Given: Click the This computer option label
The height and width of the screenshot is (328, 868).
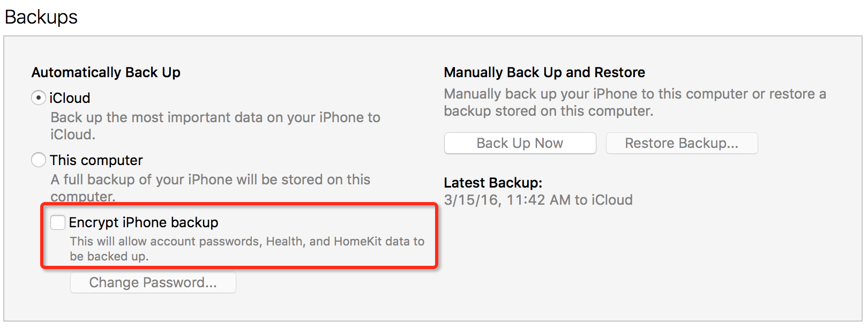Looking at the screenshot, I should tap(96, 160).
